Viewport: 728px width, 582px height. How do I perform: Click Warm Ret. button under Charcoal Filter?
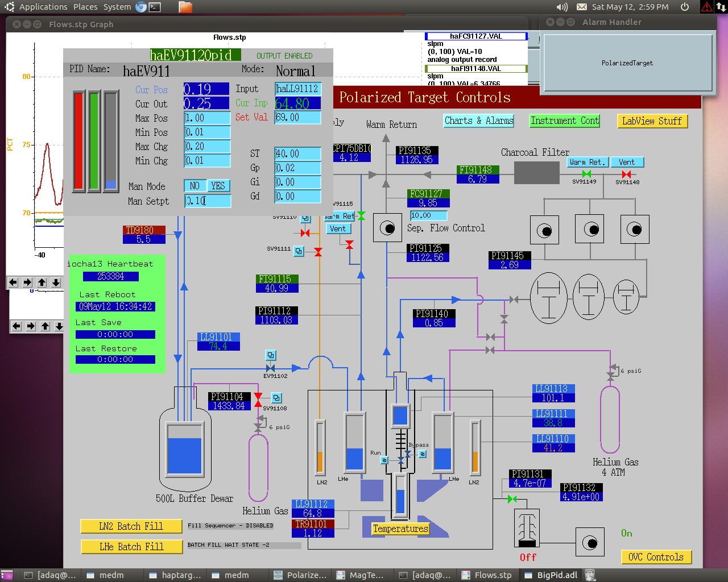point(588,162)
